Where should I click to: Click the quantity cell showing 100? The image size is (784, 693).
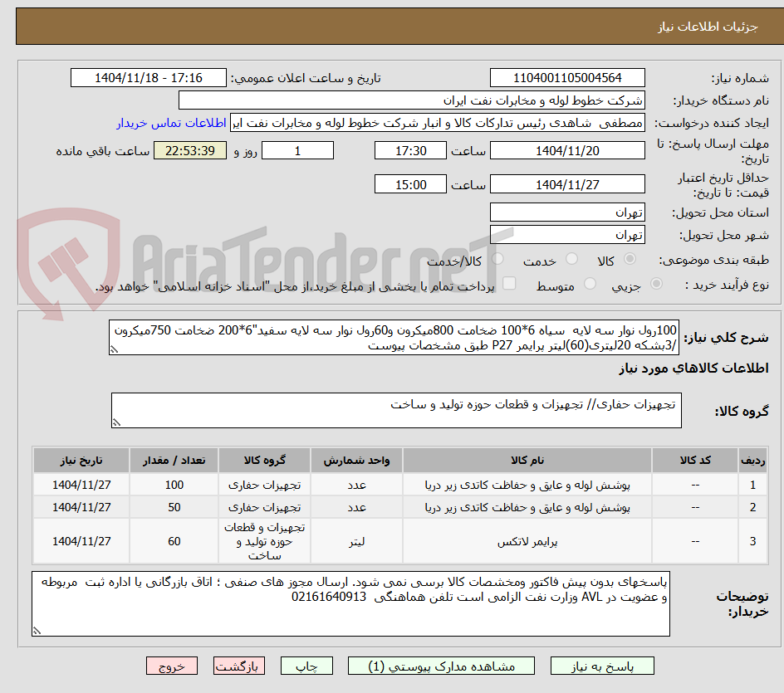pyautogui.click(x=174, y=485)
